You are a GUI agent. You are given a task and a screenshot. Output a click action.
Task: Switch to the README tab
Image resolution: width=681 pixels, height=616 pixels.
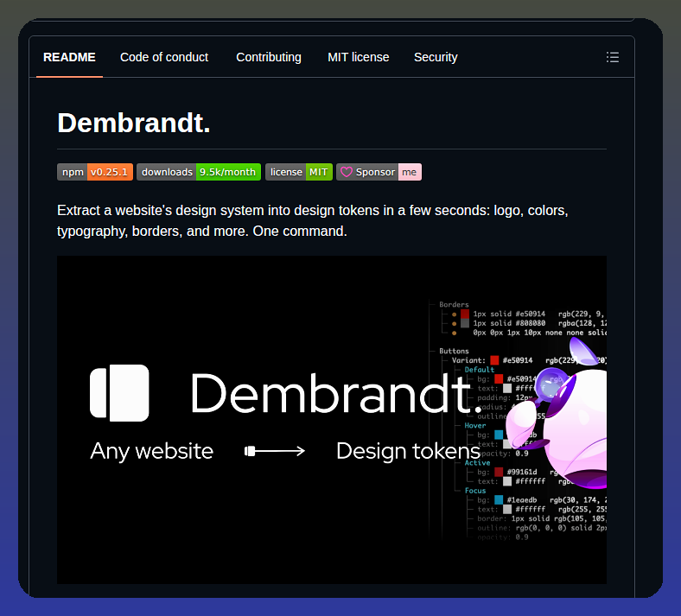pos(69,57)
